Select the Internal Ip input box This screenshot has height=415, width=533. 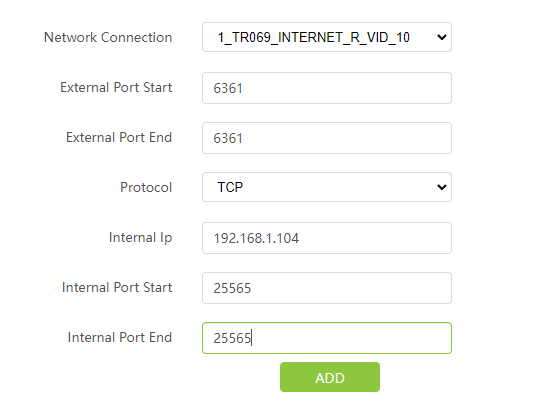(327, 238)
